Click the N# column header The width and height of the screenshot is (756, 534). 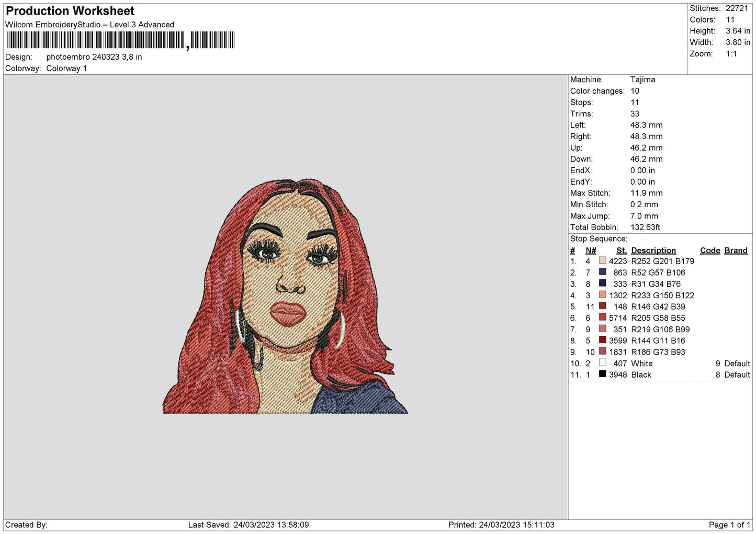[x=591, y=251]
